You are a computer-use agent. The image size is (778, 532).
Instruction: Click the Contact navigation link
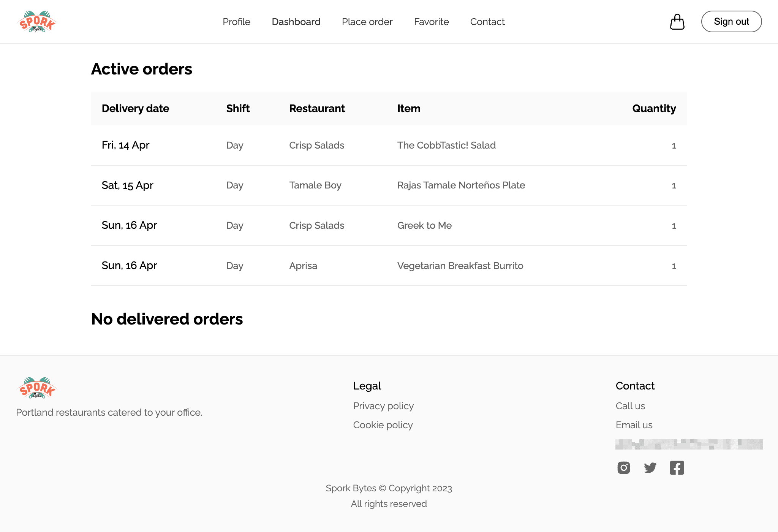tap(487, 21)
